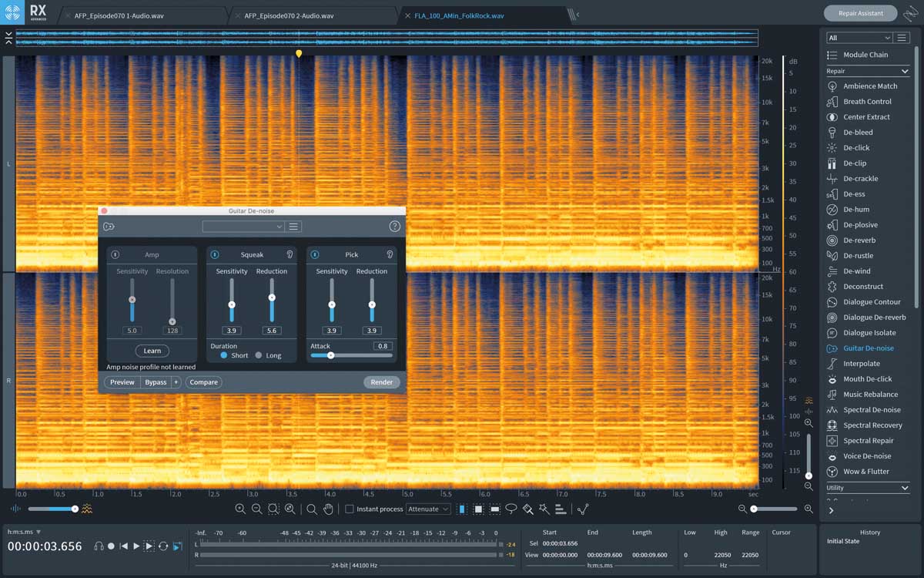Select Long duration radio button
This screenshot has width=924, height=578.
pyautogui.click(x=259, y=355)
